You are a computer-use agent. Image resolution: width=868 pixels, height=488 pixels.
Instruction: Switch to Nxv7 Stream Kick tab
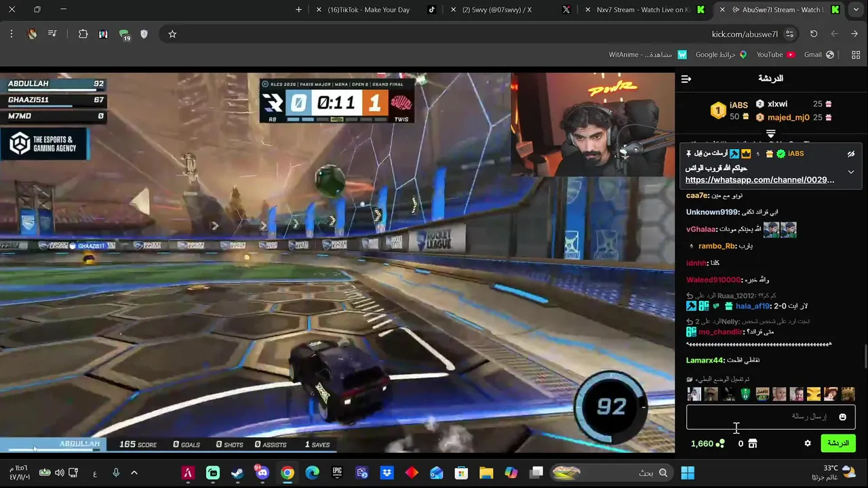coord(643,9)
